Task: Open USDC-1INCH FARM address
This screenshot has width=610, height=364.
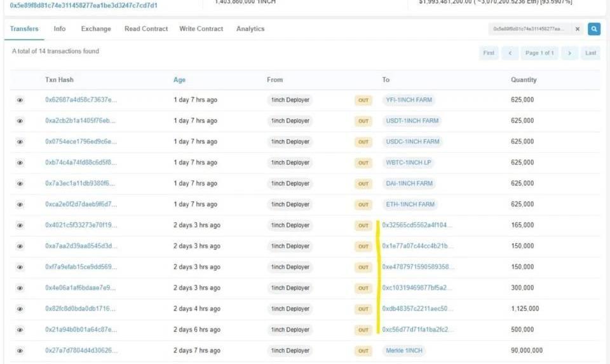Action: [412, 142]
